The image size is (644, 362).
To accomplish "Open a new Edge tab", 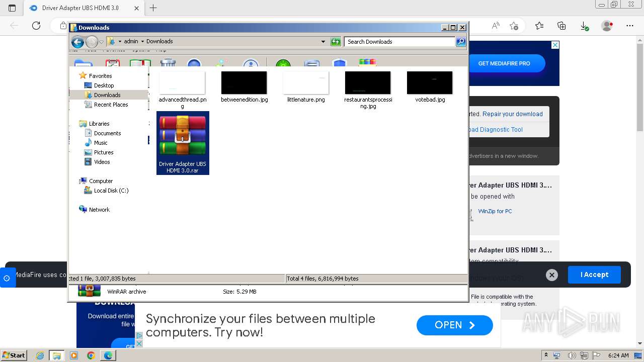I will coord(153,8).
